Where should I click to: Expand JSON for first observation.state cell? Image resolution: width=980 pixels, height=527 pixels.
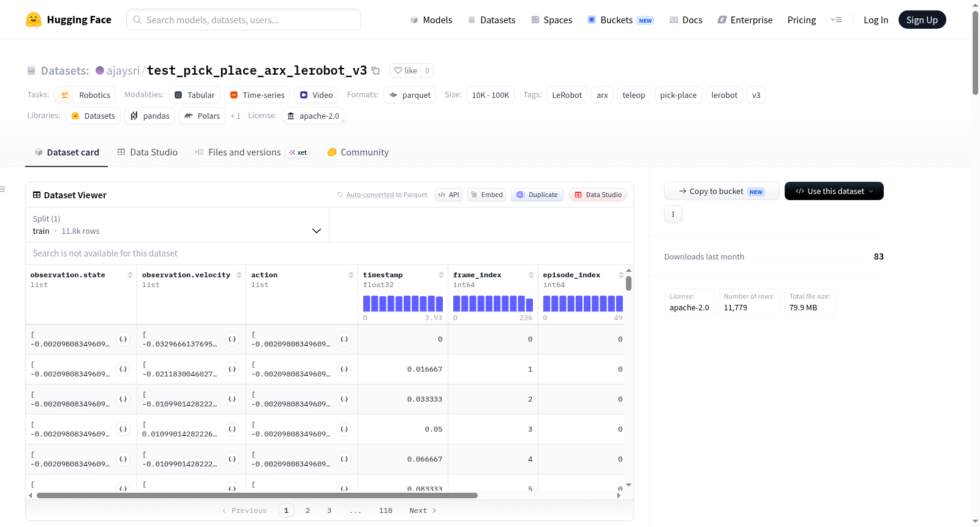click(x=123, y=339)
